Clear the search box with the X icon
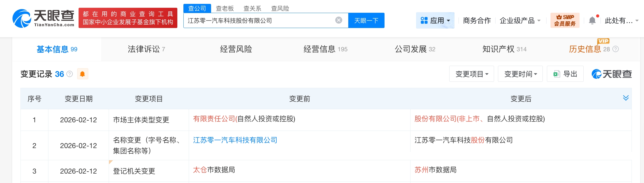 tap(339, 20)
